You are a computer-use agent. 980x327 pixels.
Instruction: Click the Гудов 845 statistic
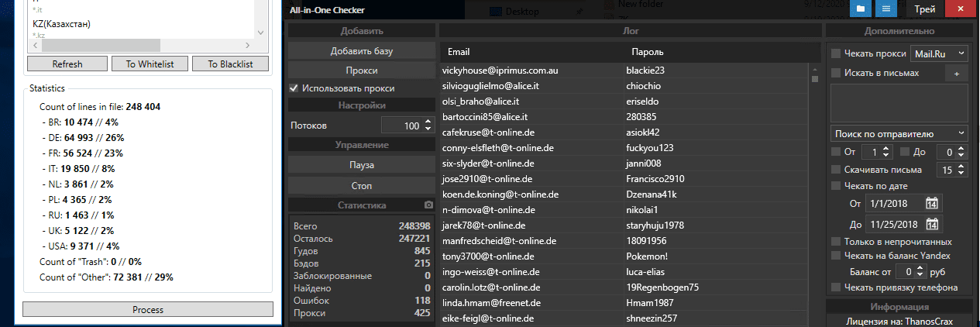(362, 251)
